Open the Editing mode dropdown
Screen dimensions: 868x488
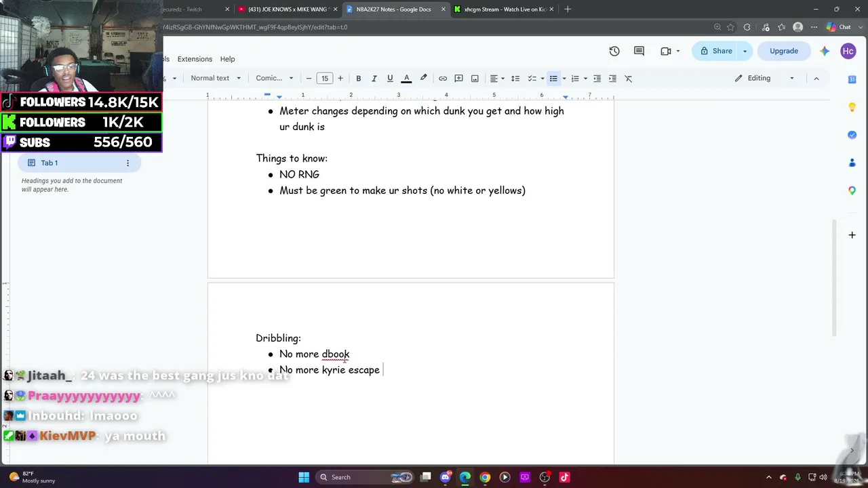764,79
